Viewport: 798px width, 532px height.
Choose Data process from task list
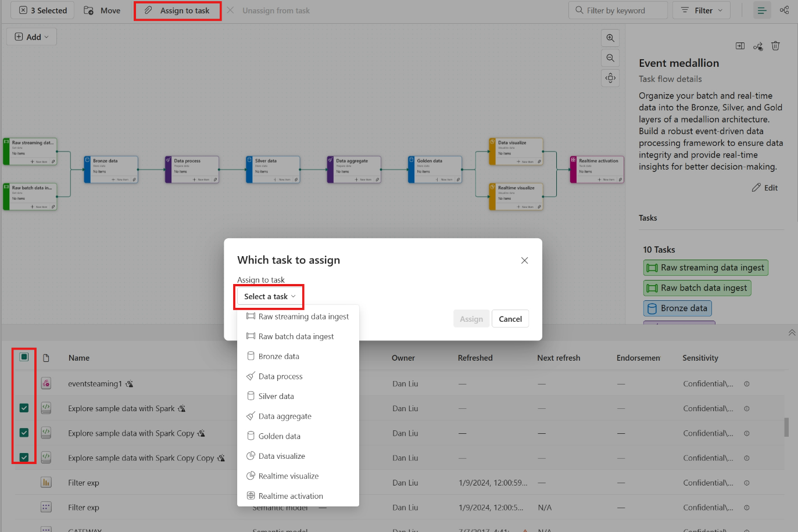298,376
